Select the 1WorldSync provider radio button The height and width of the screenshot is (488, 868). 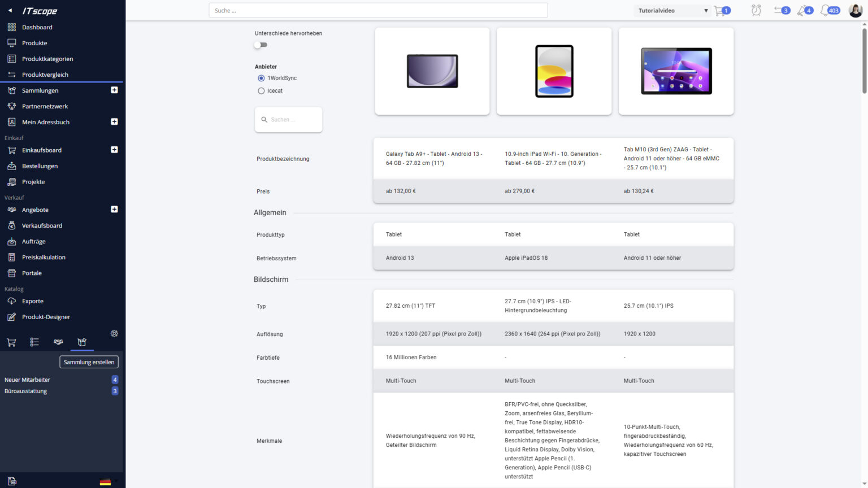click(x=261, y=79)
